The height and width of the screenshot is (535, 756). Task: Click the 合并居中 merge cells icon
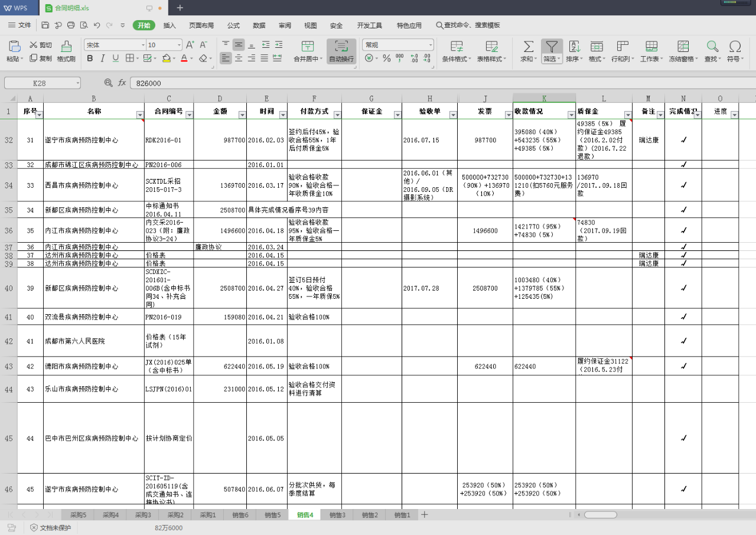click(x=308, y=47)
